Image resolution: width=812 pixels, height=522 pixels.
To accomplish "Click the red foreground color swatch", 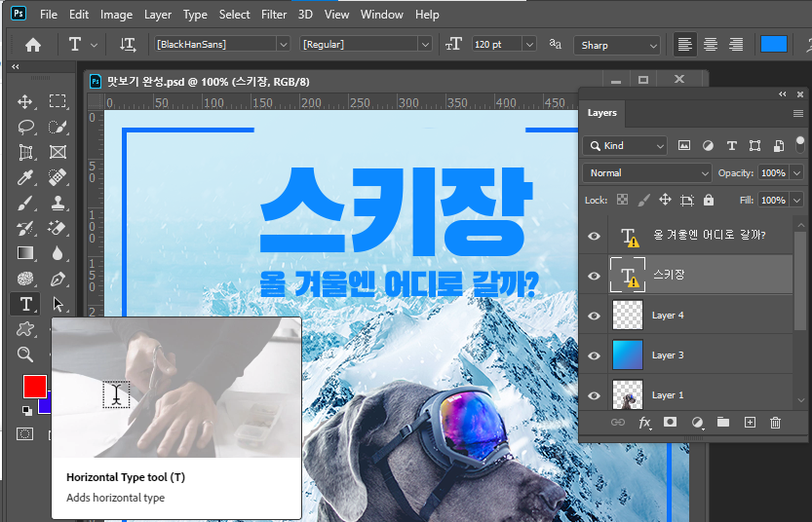I will pyautogui.click(x=35, y=387).
